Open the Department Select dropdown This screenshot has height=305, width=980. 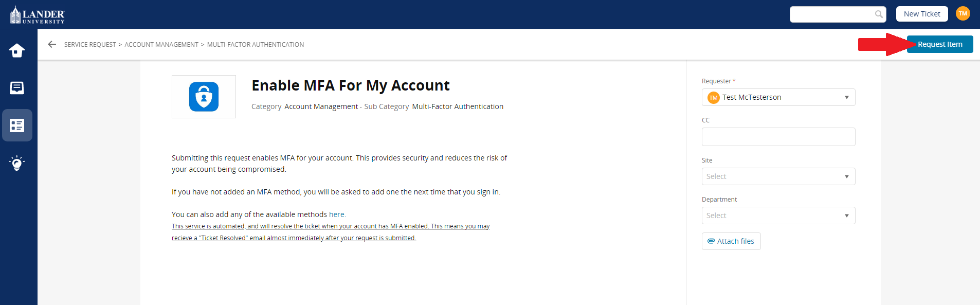(x=778, y=216)
